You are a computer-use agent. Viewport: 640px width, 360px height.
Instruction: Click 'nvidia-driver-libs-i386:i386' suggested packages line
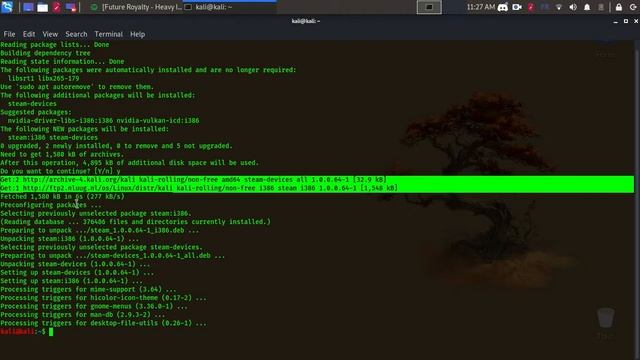coord(103,120)
